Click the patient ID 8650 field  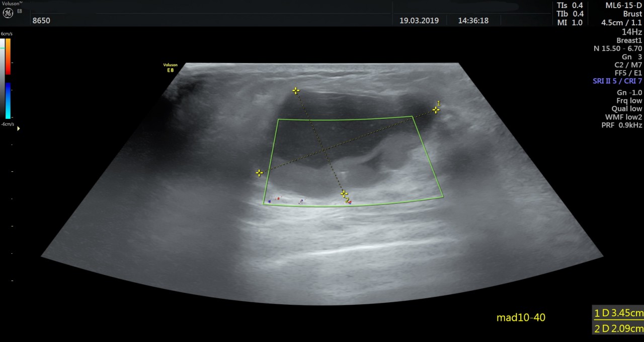point(41,21)
